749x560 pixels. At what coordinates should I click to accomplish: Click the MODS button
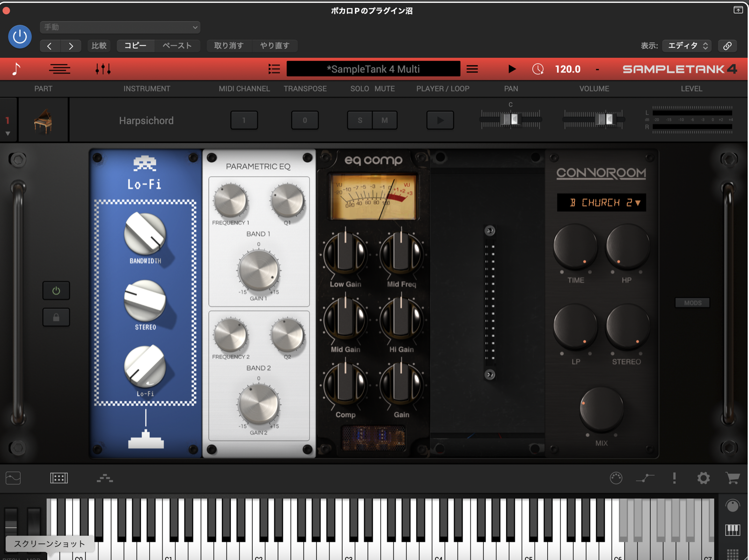coord(692,303)
